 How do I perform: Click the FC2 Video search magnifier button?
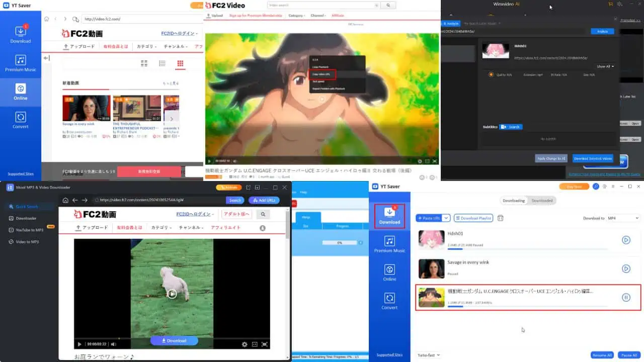pyautogui.click(x=388, y=6)
